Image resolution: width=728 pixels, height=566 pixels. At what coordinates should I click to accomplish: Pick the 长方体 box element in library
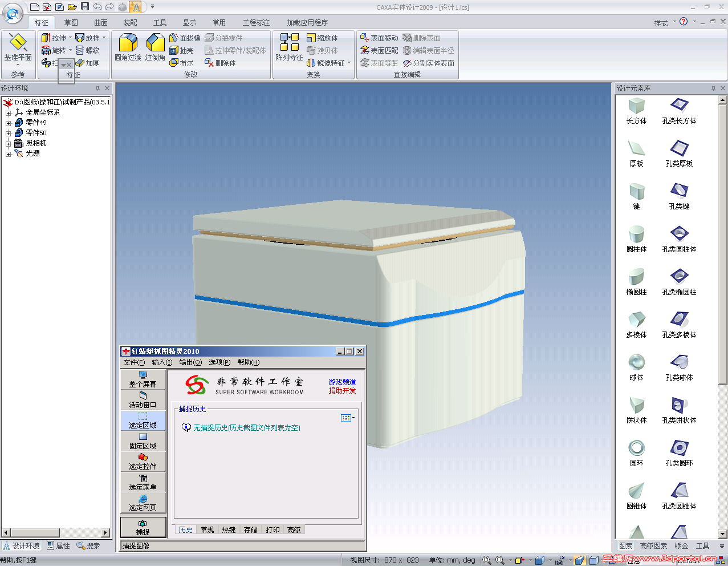[636, 111]
